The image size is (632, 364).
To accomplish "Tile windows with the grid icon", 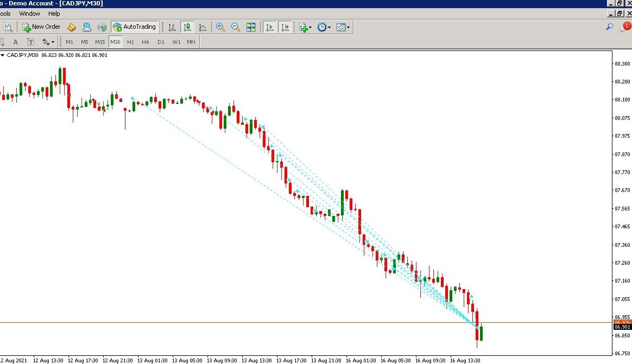I will point(251,27).
